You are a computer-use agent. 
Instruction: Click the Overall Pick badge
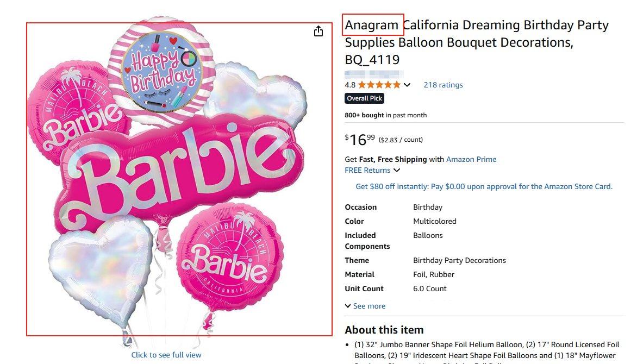tap(365, 98)
